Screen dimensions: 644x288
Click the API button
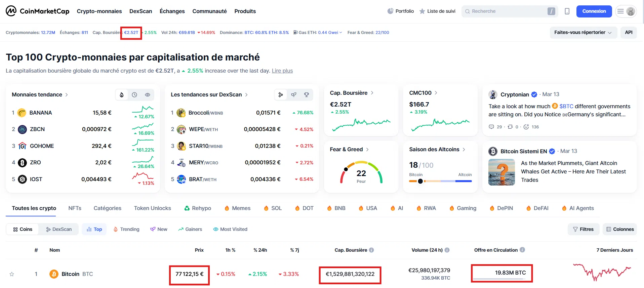coord(629,33)
